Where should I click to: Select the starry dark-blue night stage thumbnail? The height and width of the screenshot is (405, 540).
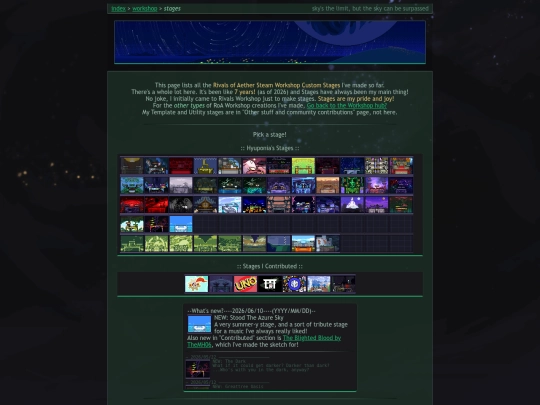coord(352,166)
